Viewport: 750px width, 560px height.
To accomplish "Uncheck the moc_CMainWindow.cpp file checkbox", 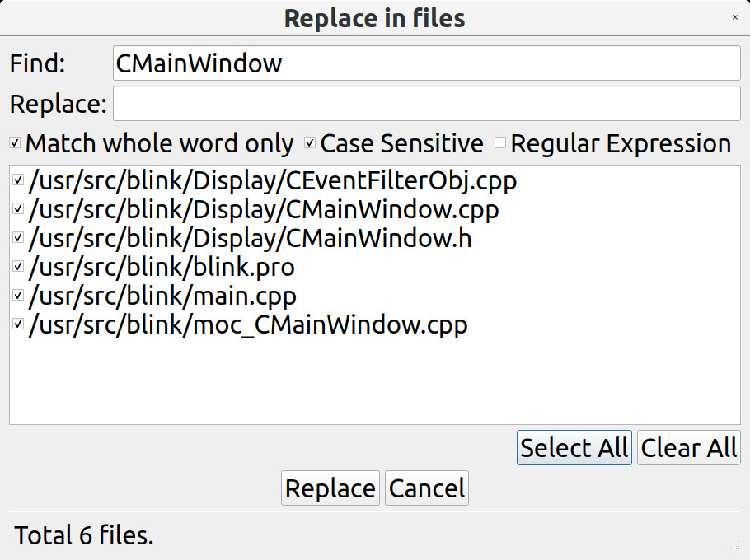I will (x=18, y=324).
